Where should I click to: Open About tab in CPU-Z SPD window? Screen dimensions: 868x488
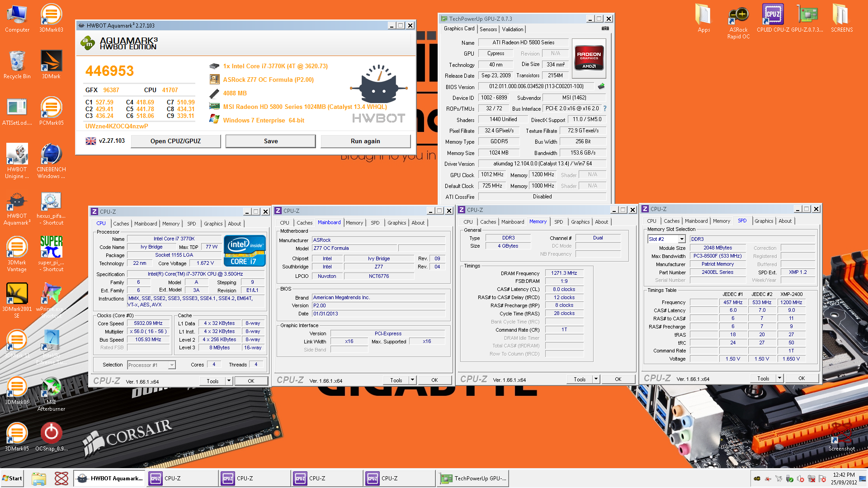pyautogui.click(x=785, y=221)
